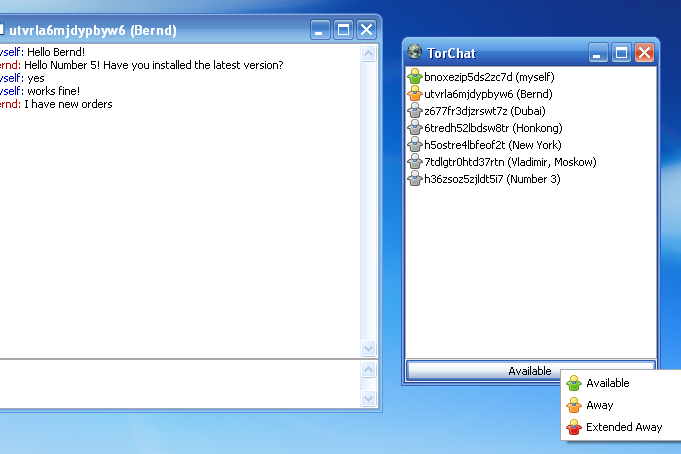Screen dimensions: 681x454
Task: Click the green status icon beside myself contact
Action: coord(415,76)
